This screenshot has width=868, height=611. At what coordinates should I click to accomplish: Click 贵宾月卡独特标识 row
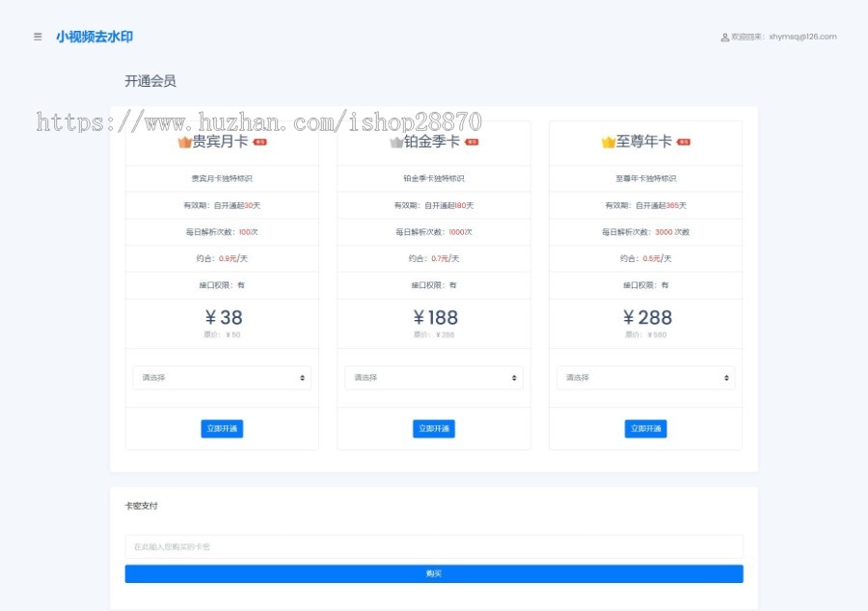[222, 178]
